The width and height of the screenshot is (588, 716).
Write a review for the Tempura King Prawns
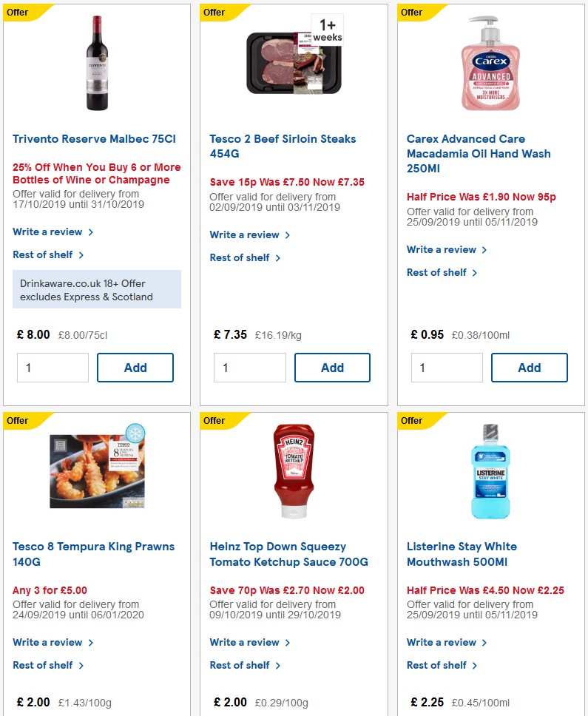pyautogui.click(x=48, y=642)
